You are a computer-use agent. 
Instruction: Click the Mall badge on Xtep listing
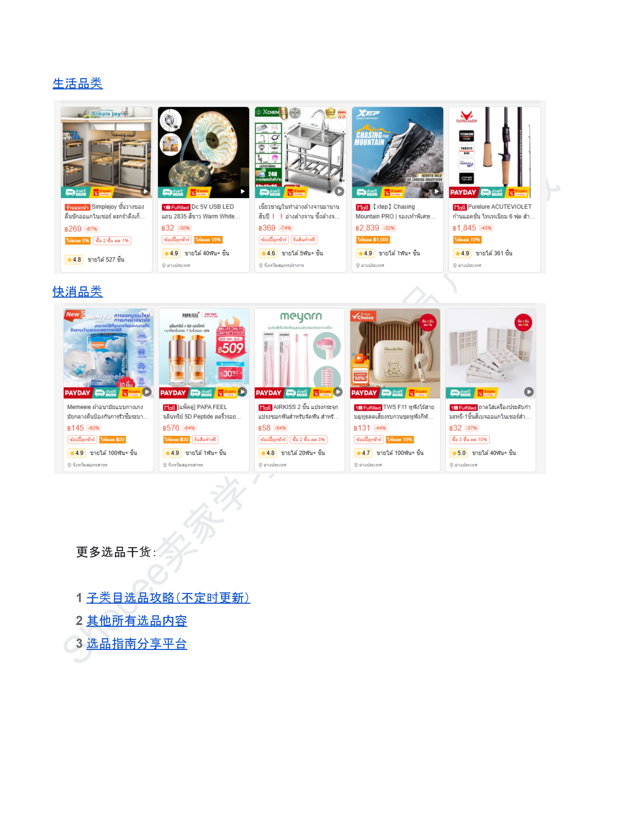point(363,207)
